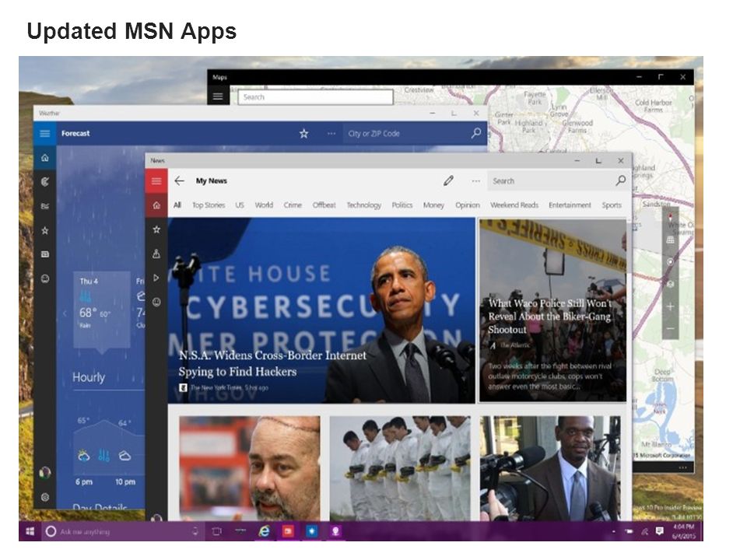The width and height of the screenshot is (747, 560).
Task: Click the smiley feedback icon in News sidebar
Action: (x=156, y=302)
